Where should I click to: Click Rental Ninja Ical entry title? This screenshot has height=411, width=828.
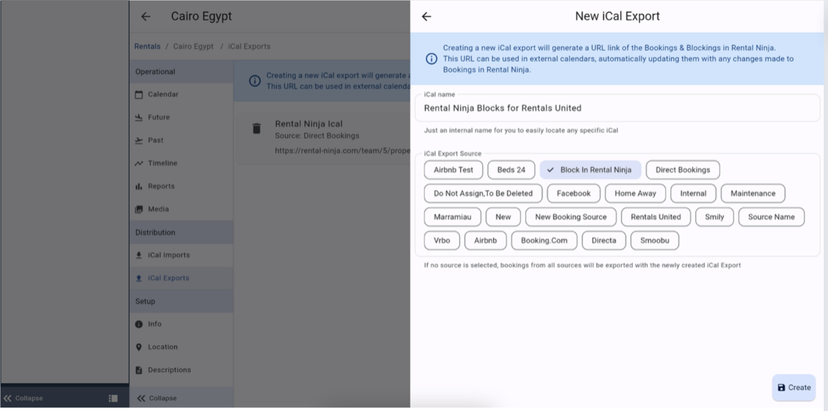point(309,124)
